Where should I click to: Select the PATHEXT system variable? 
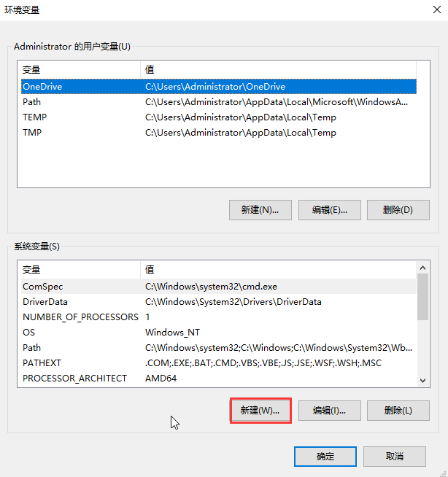218,363
